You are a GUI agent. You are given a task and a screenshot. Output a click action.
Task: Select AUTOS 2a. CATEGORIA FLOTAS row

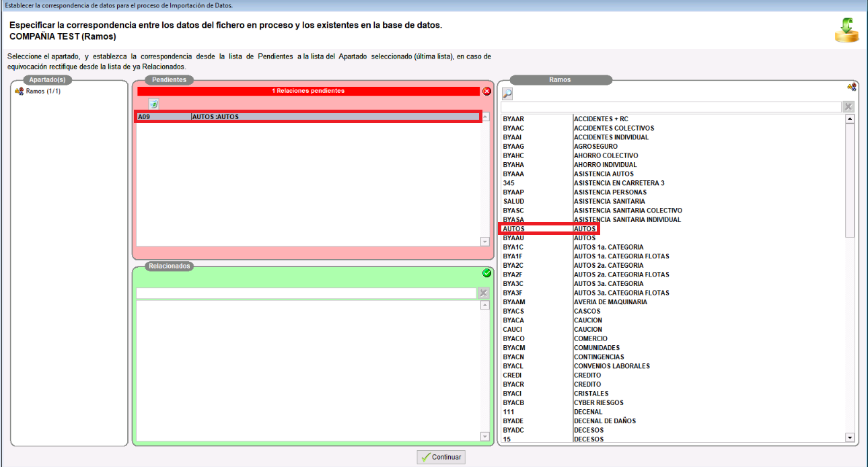(x=673, y=275)
